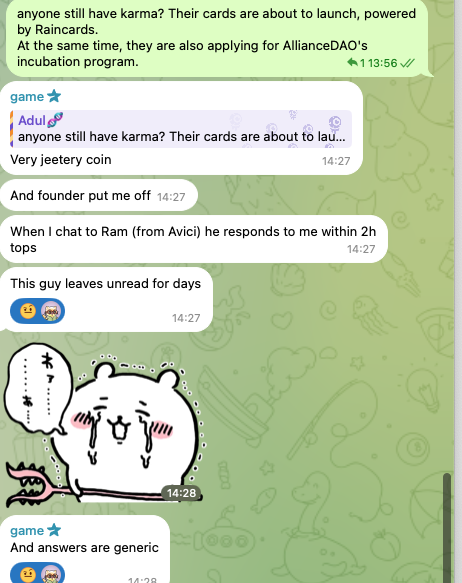Click the chat scrollbar thumb
Image resolution: width=462 pixels, height=583 pixels.
click(x=447, y=527)
